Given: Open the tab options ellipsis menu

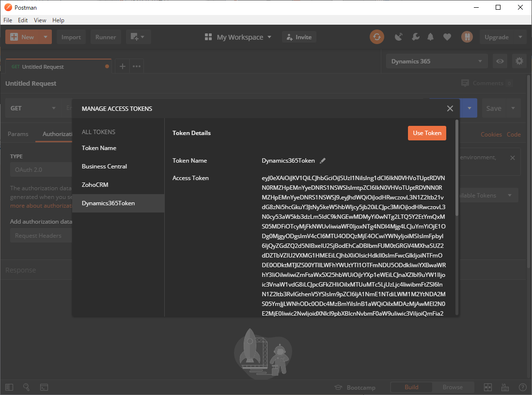Looking at the screenshot, I should click(137, 66).
